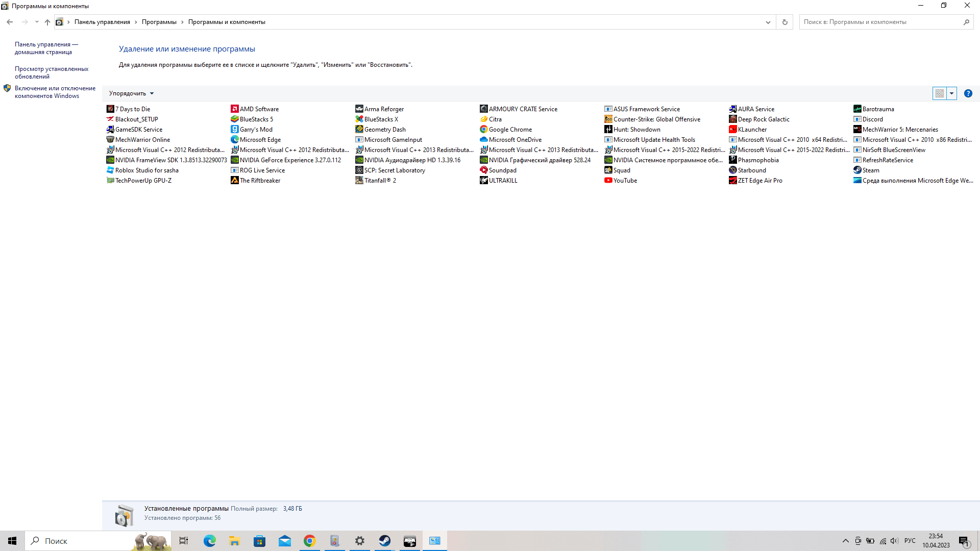Open Просмотр установленных обновлений link
Image resolution: width=980 pixels, height=551 pixels.
tap(52, 72)
